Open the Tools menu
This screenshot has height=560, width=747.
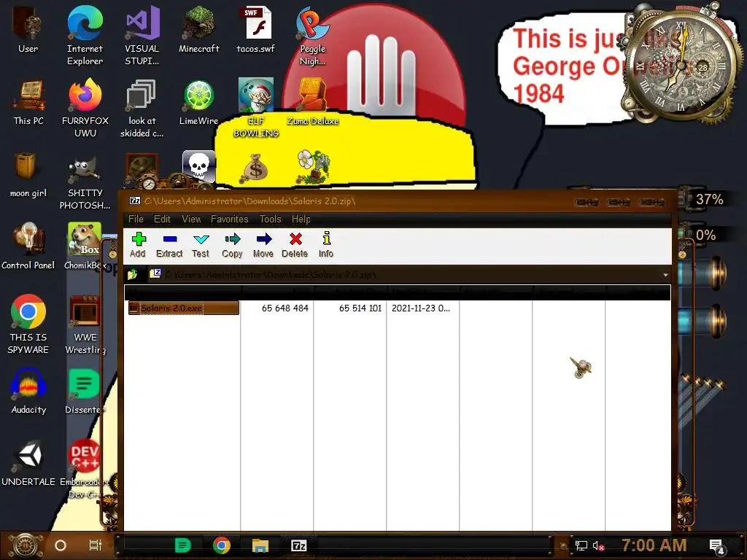270,219
